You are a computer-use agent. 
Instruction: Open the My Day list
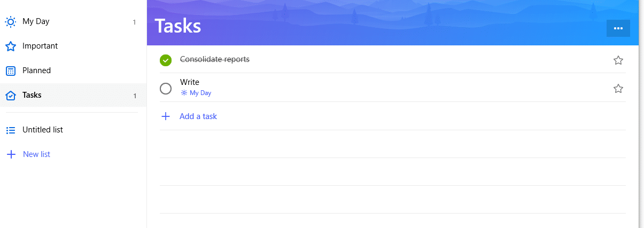(73, 22)
